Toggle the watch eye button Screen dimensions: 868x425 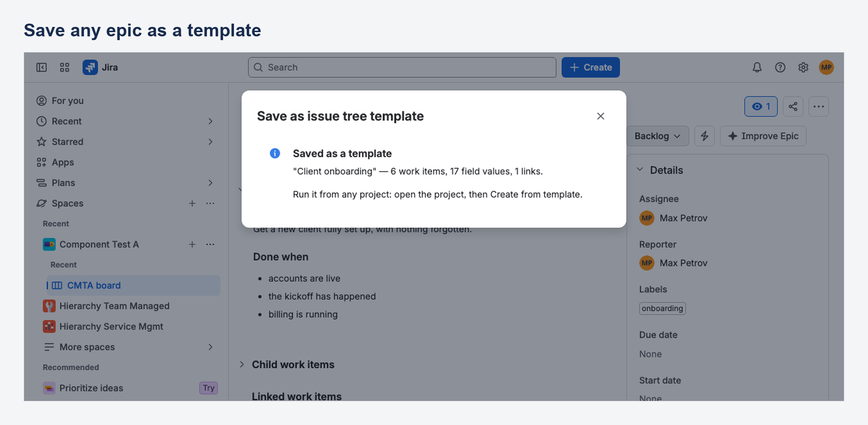(x=761, y=106)
